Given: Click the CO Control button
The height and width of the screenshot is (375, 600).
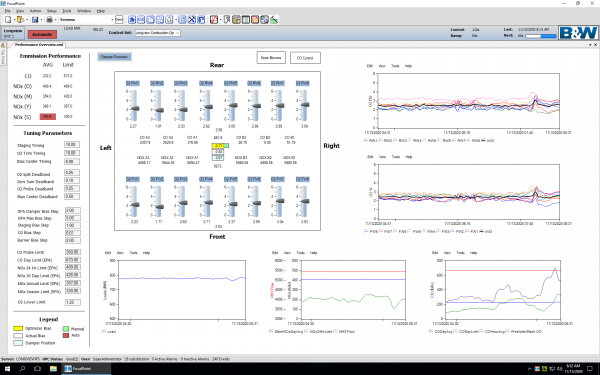Looking at the screenshot, I should click(x=305, y=58).
